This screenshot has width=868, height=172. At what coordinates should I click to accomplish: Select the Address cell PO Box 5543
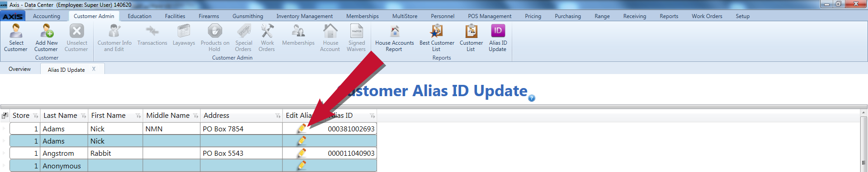coord(241,153)
